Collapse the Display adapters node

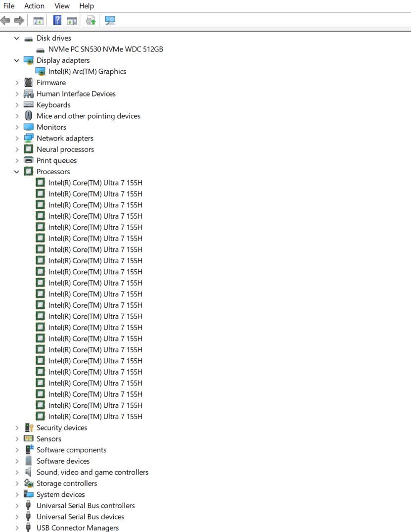point(16,60)
